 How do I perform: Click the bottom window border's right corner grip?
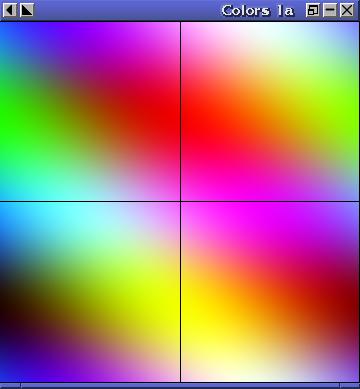(350, 386)
